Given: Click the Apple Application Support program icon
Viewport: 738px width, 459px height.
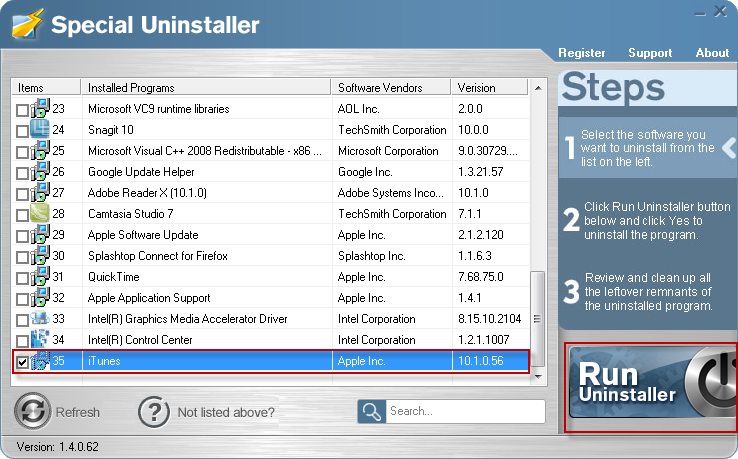Looking at the screenshot, I should 40,298.
